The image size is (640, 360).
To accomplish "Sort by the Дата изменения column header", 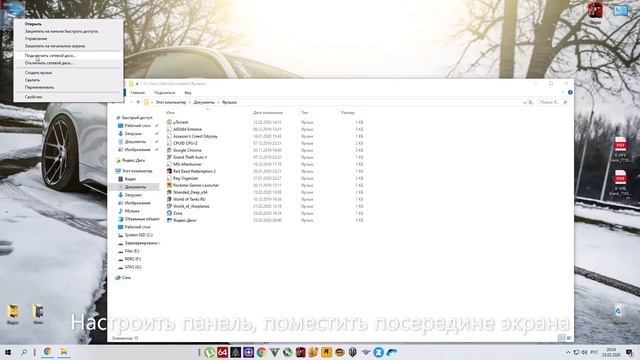I will point(268,113).
